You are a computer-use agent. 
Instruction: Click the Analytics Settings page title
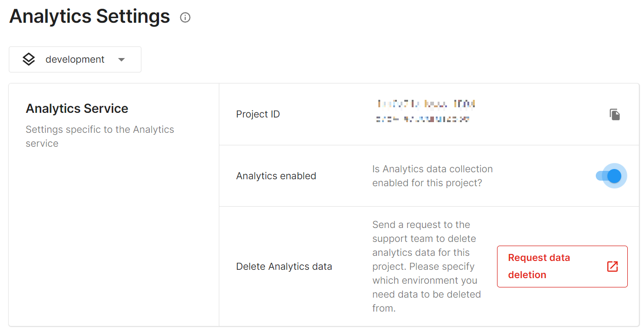pos(90,16)
